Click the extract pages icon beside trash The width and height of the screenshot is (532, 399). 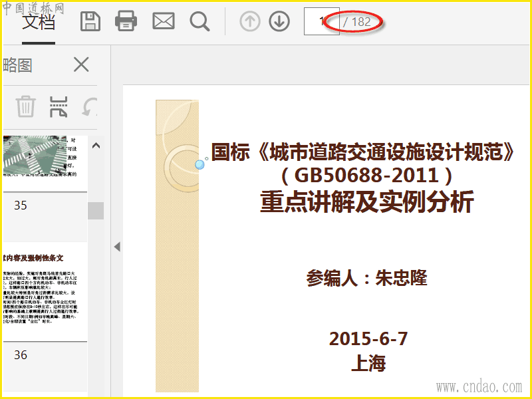tap(59, 106)
